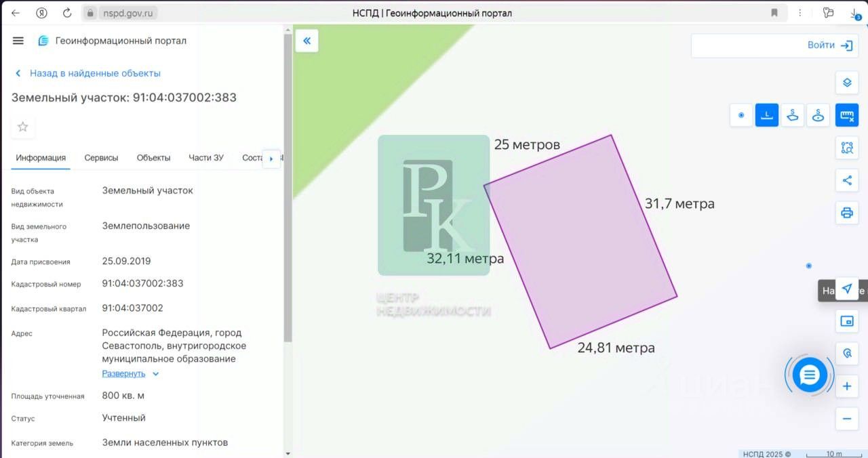Click Назад в найденные объекты link
This screenshot has height=458, width=868.
87,73
